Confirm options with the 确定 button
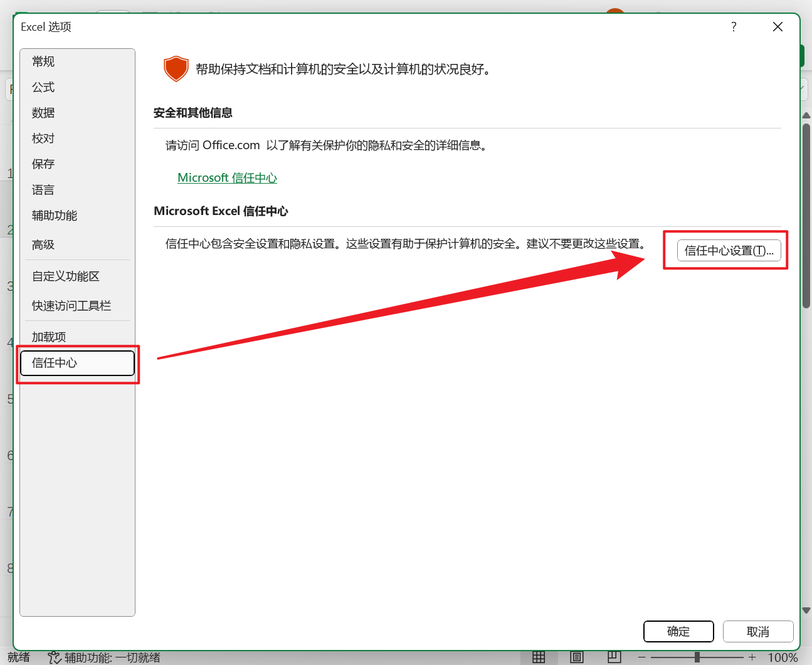The image size is (812, 665). (x=678, y=631)
